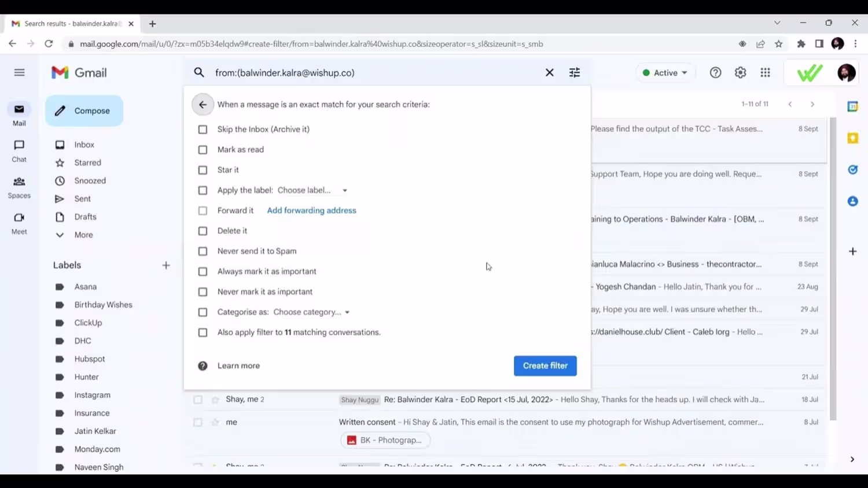The height and width of the screenshot is (488, 868).
Task: Open the Starred folder
Action: point(87,163)
